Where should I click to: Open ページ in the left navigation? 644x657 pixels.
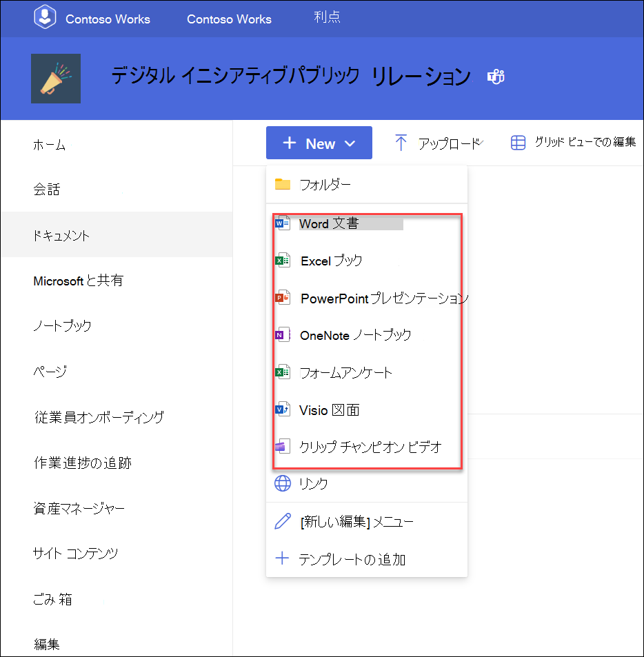50,371
